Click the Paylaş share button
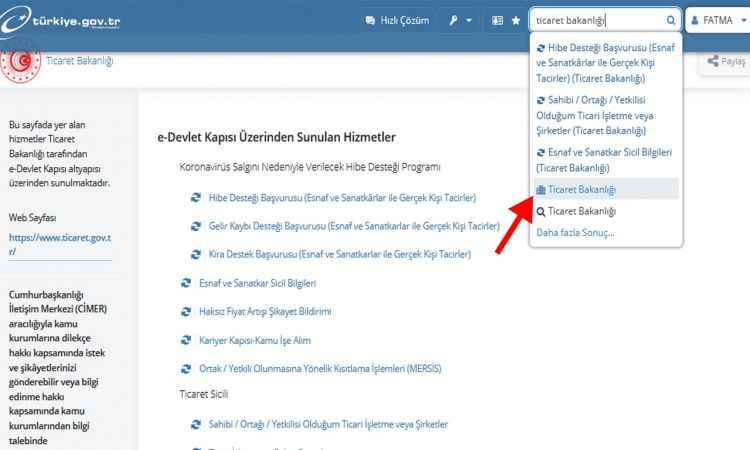This screenshot has width=750, height=450. tap(727, 61)
